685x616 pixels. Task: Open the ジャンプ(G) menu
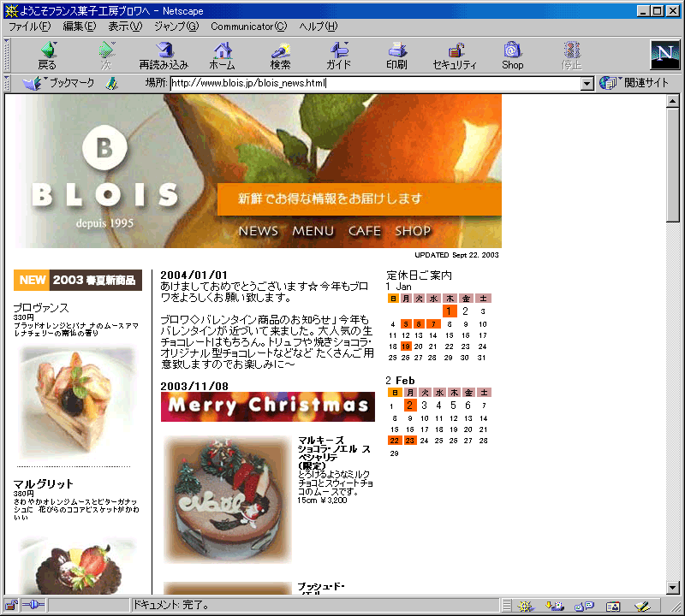pyautogui.click(x=176, y=27)
